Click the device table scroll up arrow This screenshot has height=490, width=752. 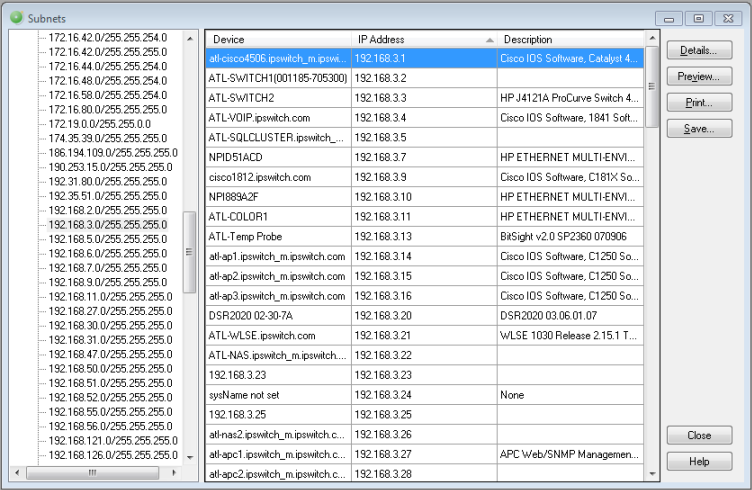[652, 38]
